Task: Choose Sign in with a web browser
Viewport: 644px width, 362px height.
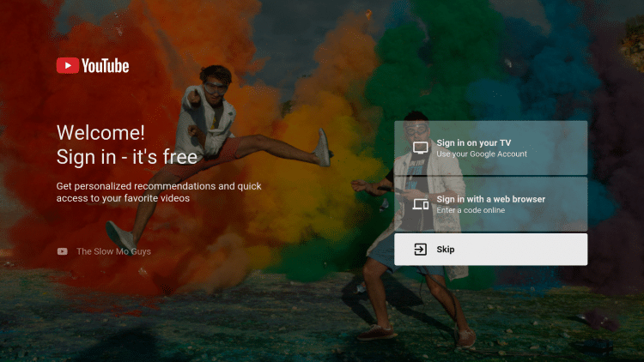Action: click(491, 204)
